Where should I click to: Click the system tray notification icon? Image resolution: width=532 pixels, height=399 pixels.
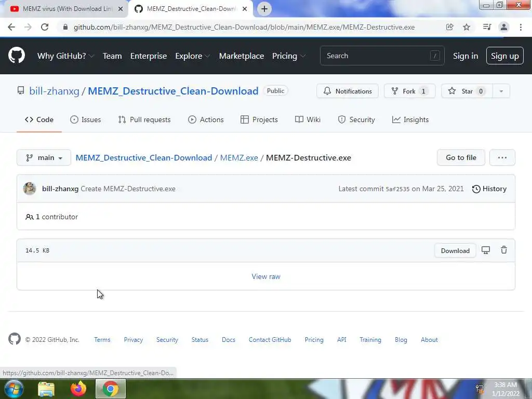click(x=480, y=389)
